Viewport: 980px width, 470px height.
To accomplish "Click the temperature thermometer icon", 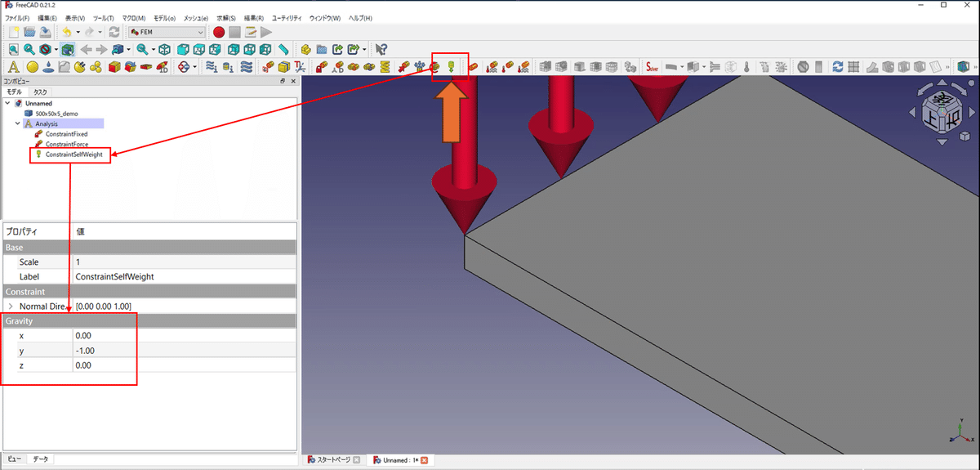I will point(746,67).
